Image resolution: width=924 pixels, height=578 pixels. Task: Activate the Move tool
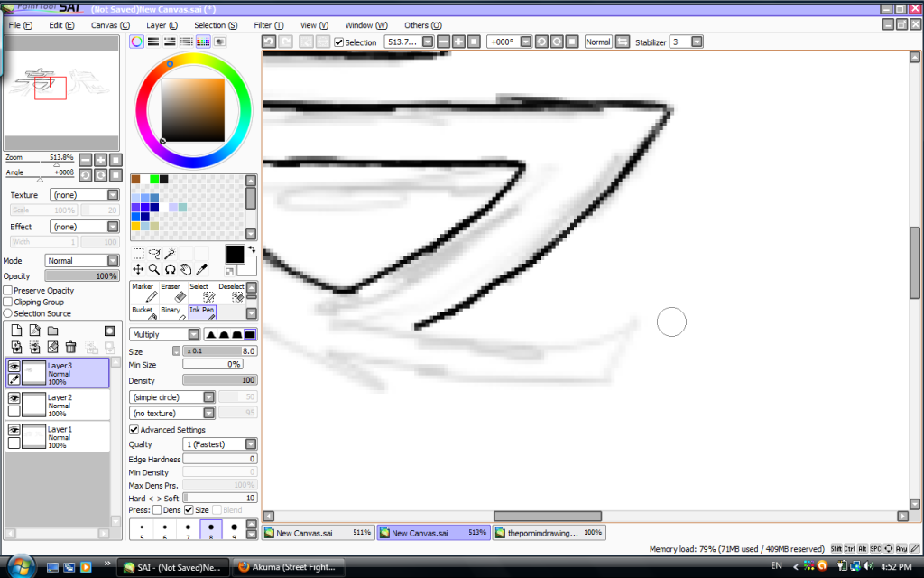pos(138,269)
